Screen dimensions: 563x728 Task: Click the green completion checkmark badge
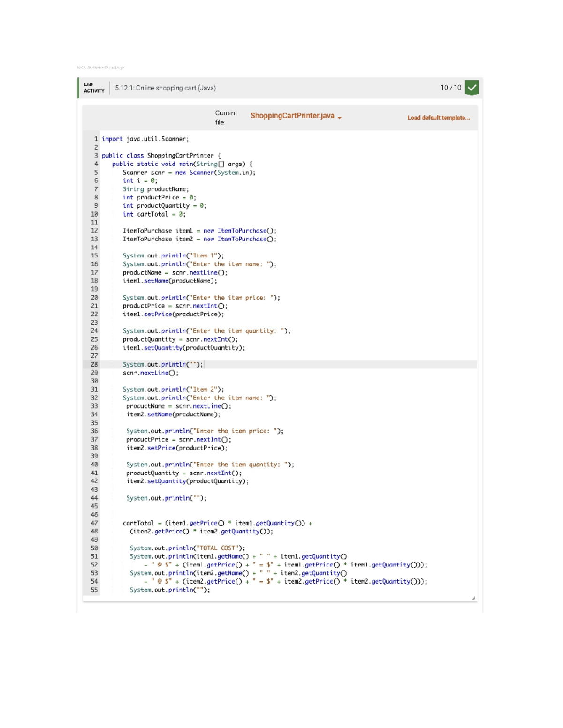[x=472, y=88]
